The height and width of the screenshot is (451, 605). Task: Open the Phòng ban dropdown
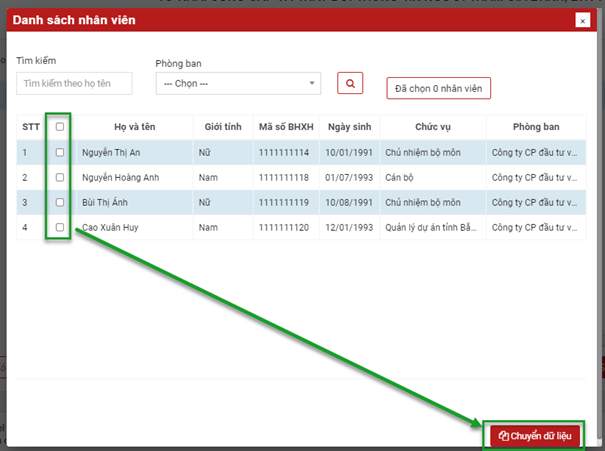click(238, 84)
